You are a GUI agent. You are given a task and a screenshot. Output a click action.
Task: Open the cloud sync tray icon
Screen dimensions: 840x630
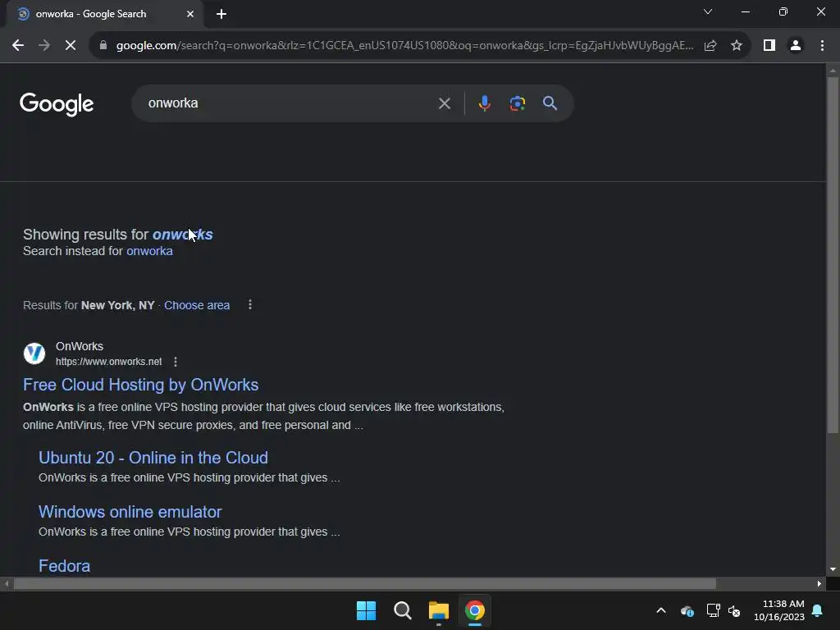pos(687,610)
